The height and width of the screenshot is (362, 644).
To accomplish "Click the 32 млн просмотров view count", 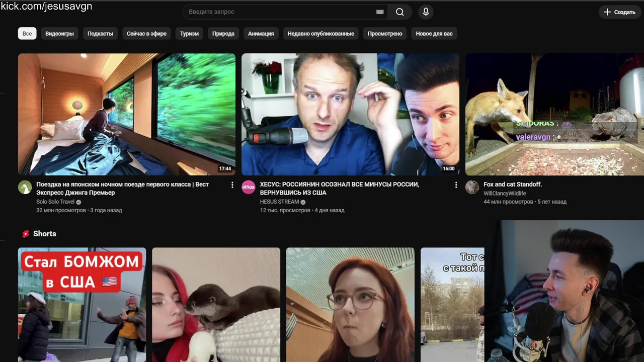I will pyautogui.click(x=61, y=210).
